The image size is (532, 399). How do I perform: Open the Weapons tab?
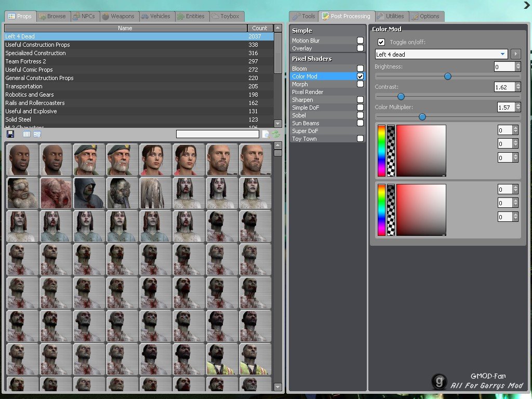[x=118, y=16]
